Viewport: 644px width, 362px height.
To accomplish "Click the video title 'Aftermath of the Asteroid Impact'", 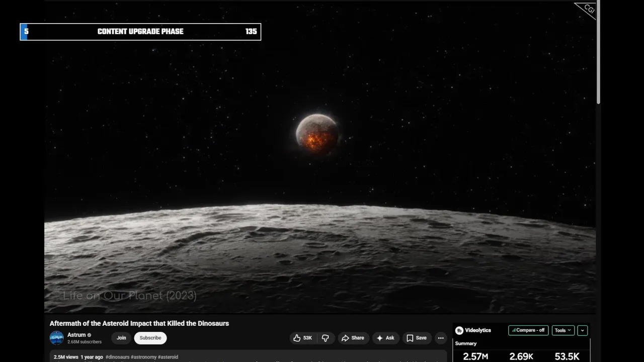I will (x=139, y=323).
